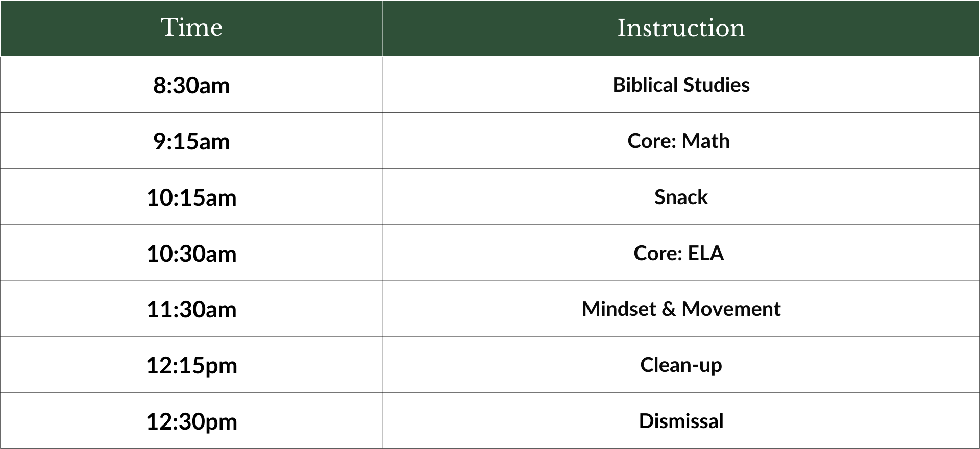Click the 12:30pm time cell
Viewport: 980px width, 449px height.
[191, 421]
